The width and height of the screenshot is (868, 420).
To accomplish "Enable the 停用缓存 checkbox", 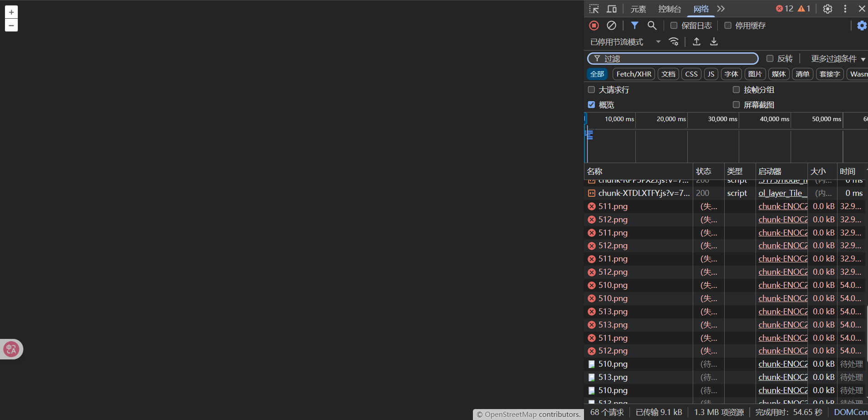I will tap(728, 26).
